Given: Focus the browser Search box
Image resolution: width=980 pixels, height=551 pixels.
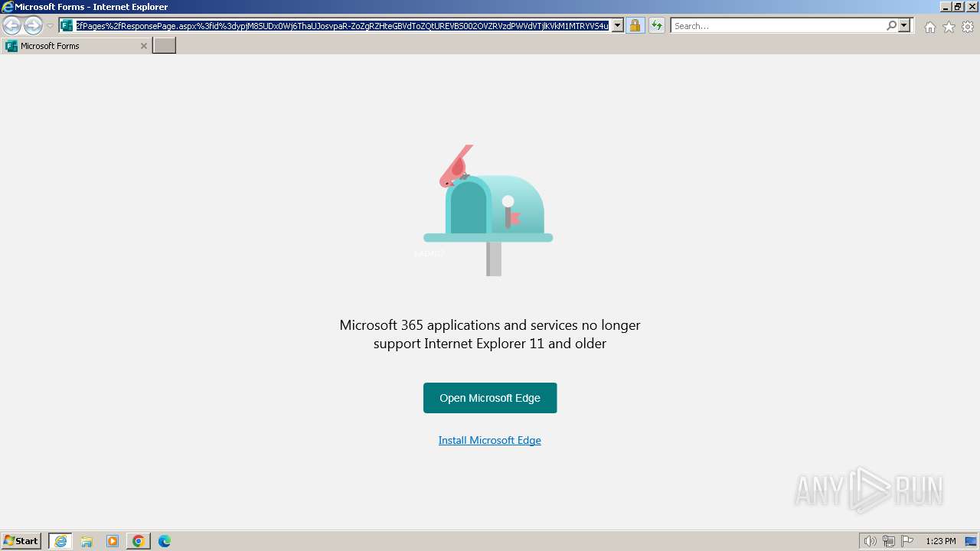Looking at the screenshot, I should [x=778, y=26].
